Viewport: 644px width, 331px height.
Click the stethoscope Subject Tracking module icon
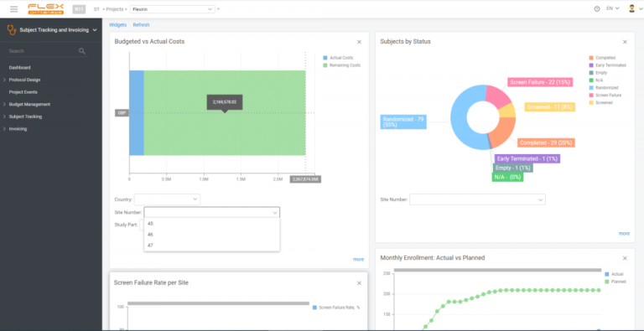[12, 30]
